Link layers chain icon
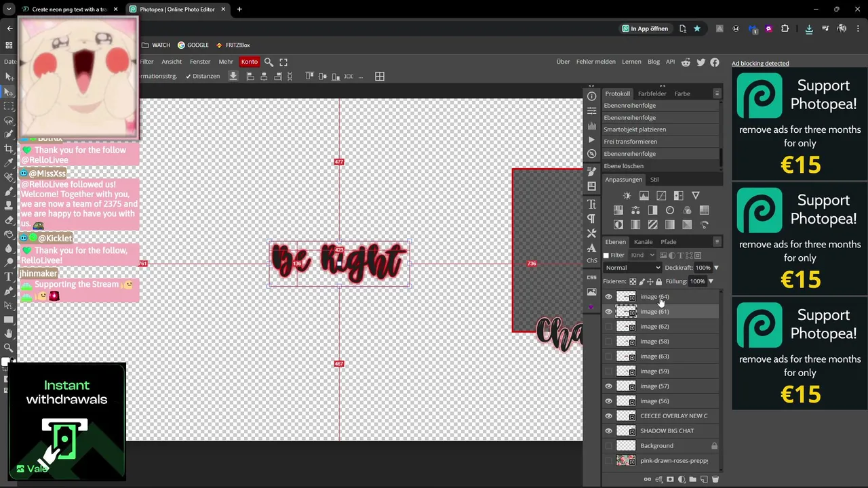The height and width of the screenshot is (488, 868). click(648, 479)
